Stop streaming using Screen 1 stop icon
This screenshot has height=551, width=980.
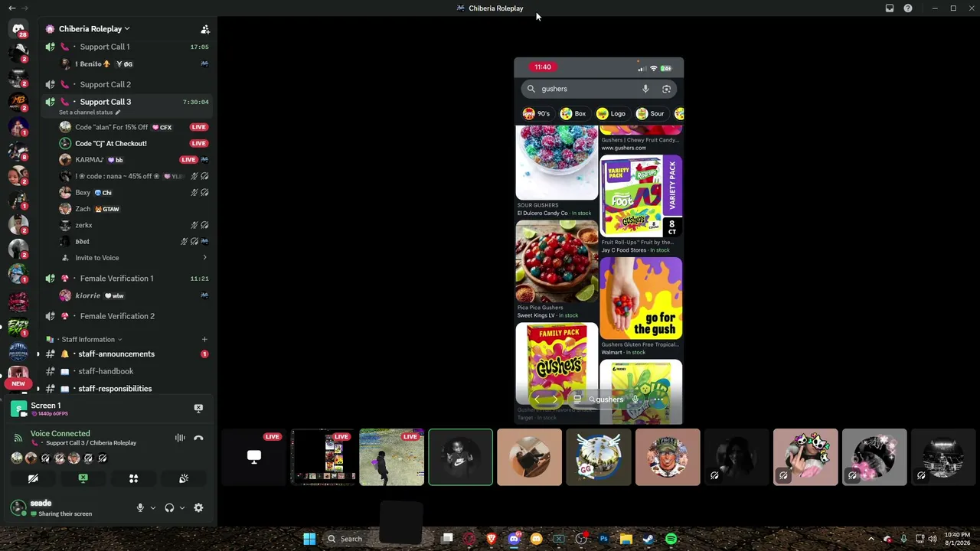point(198,409)
